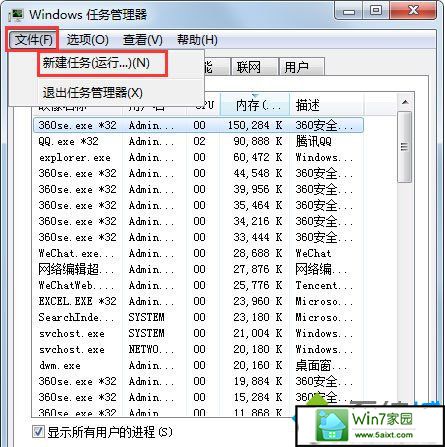Screen dimensions: 445x447
Task: Select the 360se.exe row using 19,884 K
Action: point(198,381)
